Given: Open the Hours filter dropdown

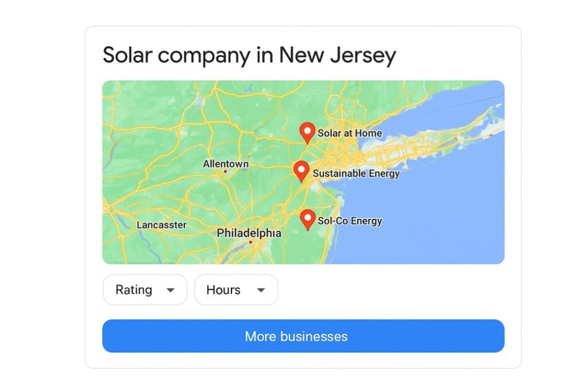Looking at the screenshot, I should (236, 290).
